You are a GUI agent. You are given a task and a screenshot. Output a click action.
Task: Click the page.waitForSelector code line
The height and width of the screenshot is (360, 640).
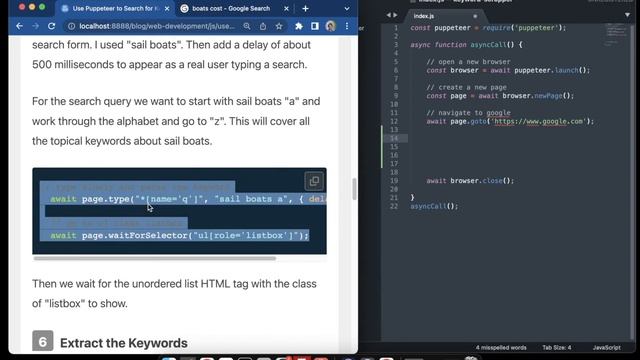[180, 236]
